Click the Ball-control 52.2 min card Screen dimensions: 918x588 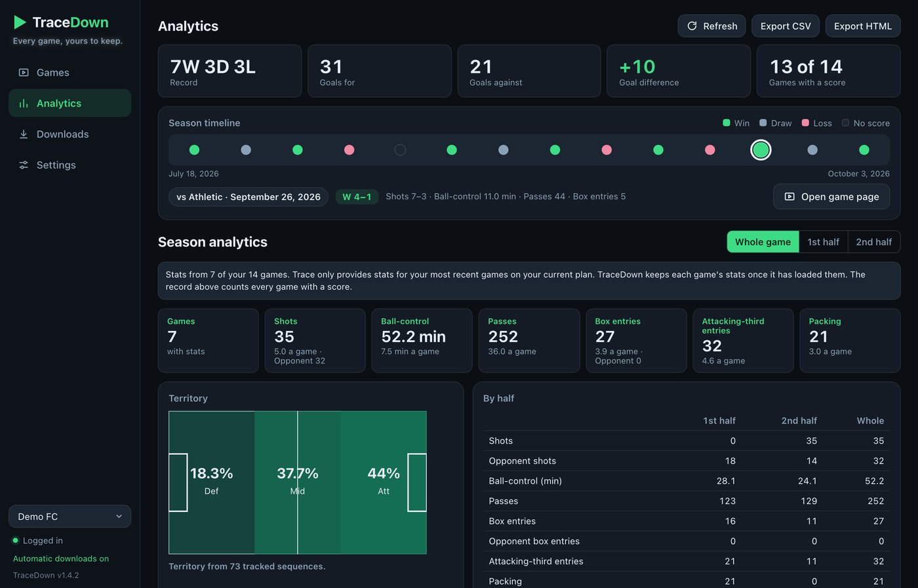coord(422,341)
